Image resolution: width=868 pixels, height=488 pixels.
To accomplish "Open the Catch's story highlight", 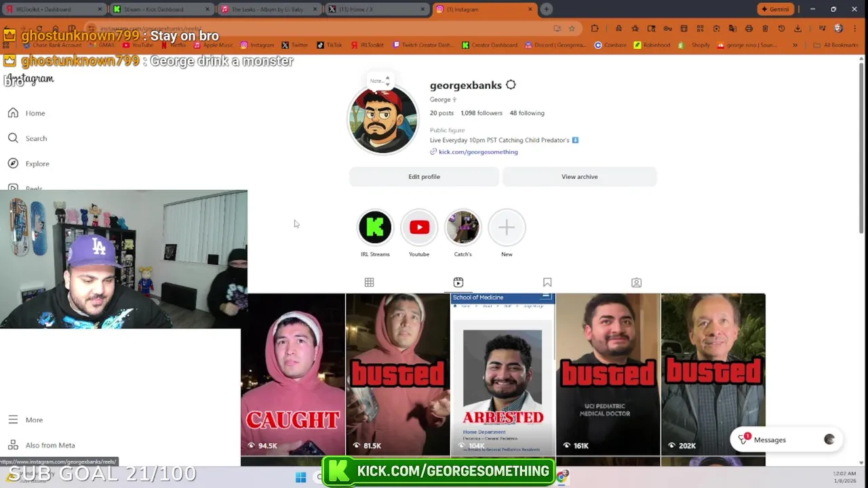I will (462, 234).
